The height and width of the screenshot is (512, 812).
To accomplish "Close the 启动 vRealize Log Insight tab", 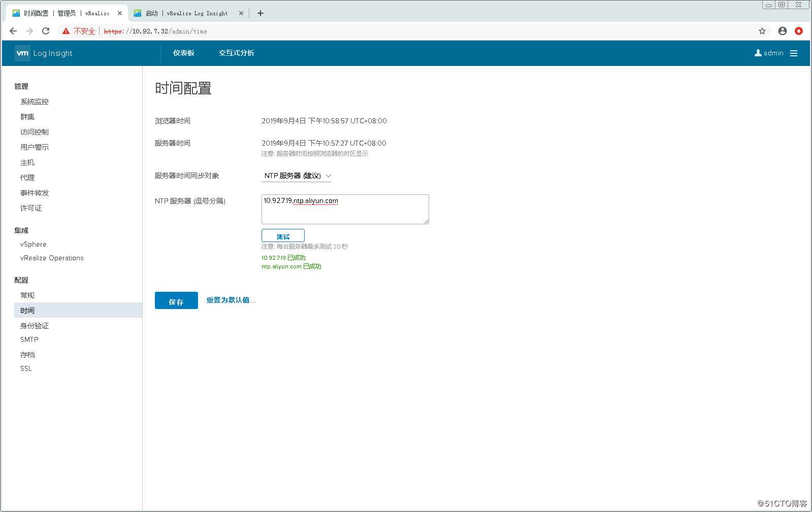I will coord(241,13).
